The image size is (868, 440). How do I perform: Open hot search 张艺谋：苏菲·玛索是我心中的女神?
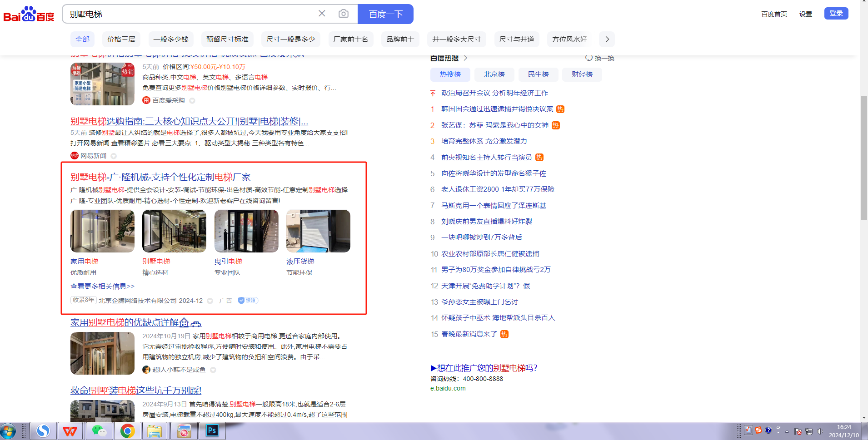tap(495, 125)
